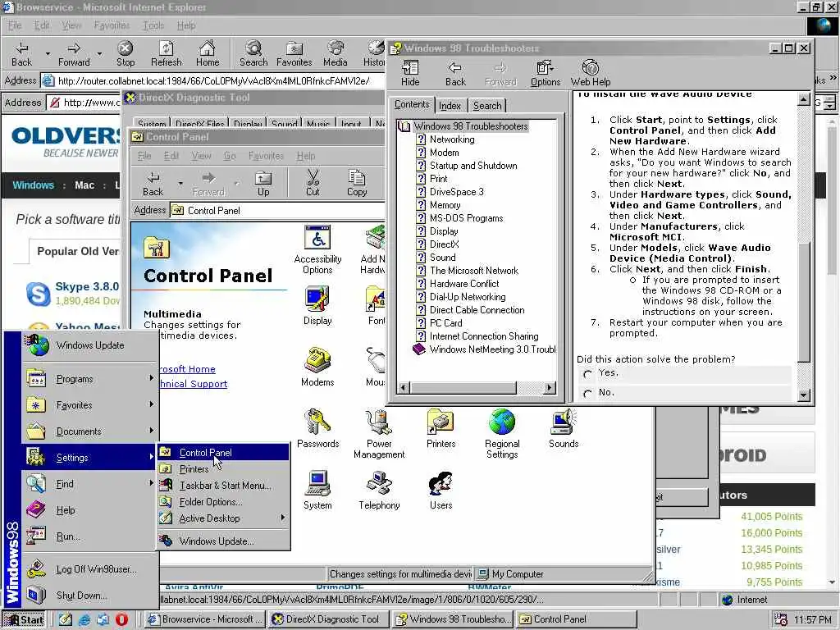Select the Networking troubleshooter topic

[452, 139]
